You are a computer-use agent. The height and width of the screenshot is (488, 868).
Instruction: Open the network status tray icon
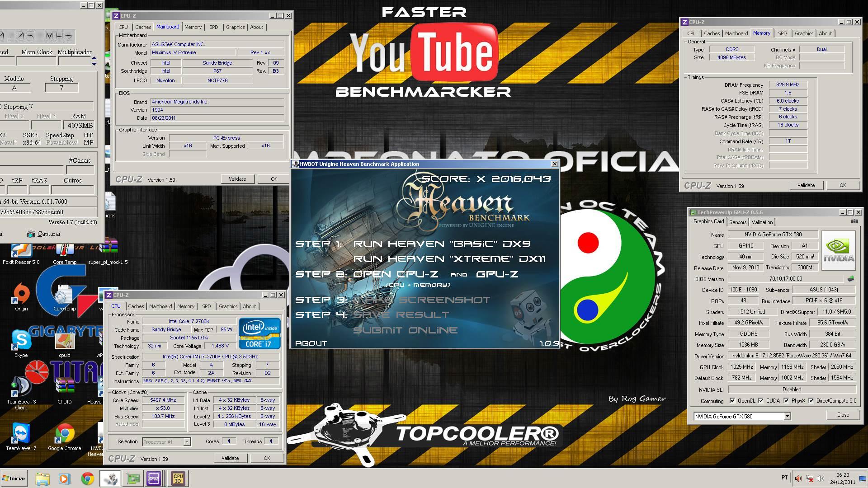(810, 479)
